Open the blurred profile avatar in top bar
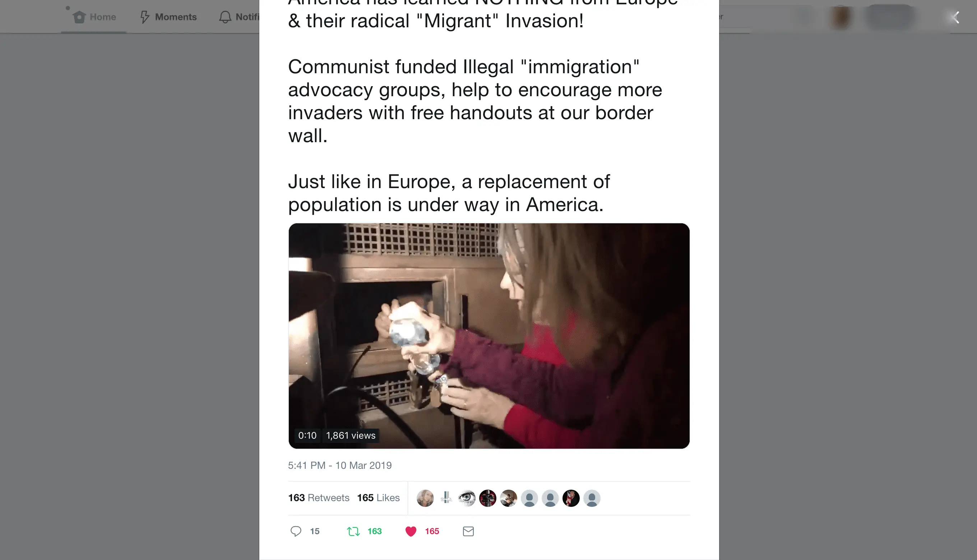This screenshot has width=977, height=560. tap(841, 17)
